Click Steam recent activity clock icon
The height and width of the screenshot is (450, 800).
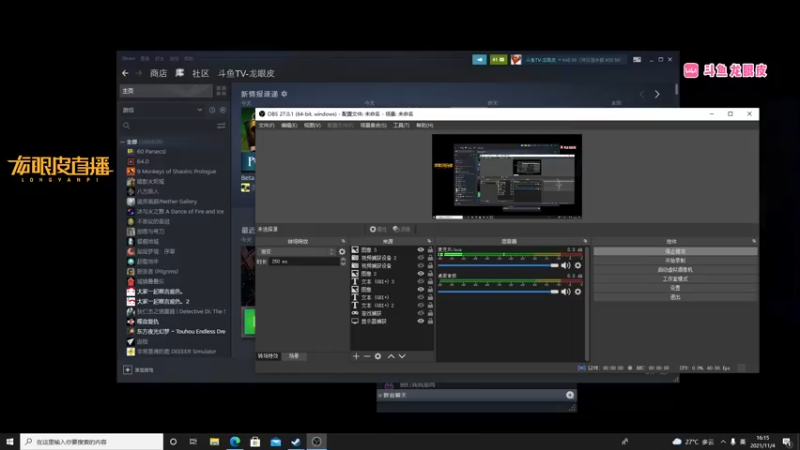pos(212,110)
